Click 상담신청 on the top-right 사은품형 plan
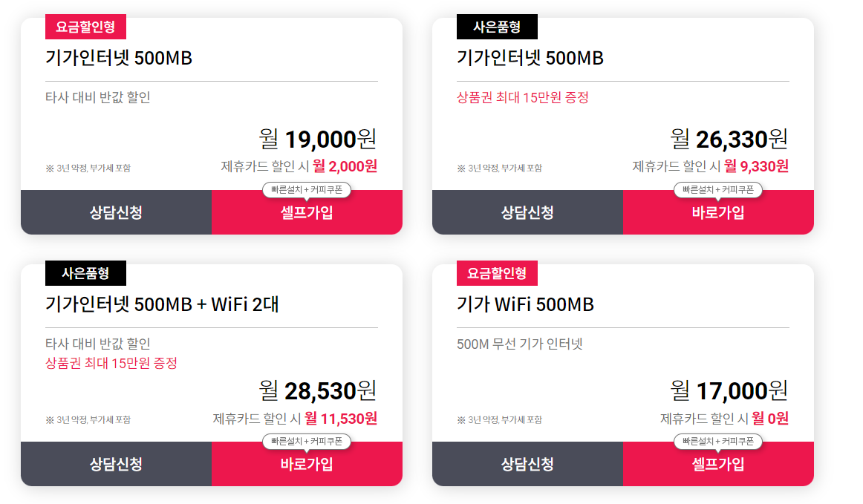The image size is (863, 504). (x=527, y=213)
